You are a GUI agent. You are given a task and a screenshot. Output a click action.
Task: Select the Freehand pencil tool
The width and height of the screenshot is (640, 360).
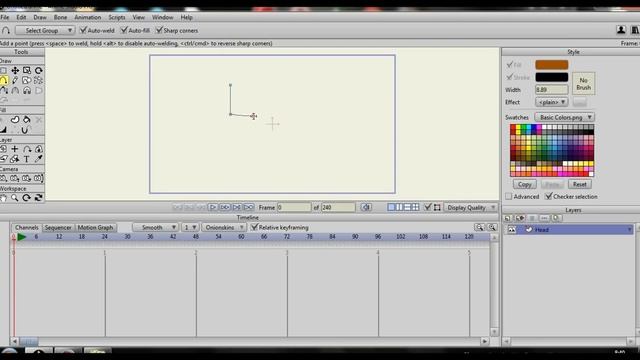click(x=15, y=80)
